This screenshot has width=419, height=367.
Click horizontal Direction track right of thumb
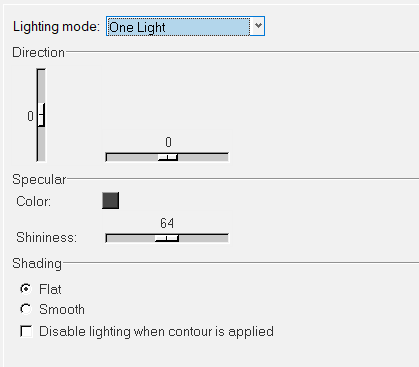tap(203, 157)
